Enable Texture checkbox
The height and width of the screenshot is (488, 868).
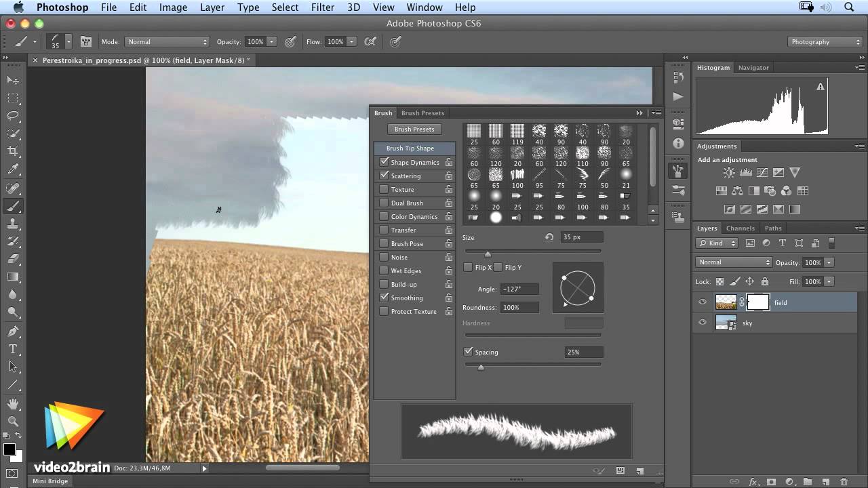(384, 189)
